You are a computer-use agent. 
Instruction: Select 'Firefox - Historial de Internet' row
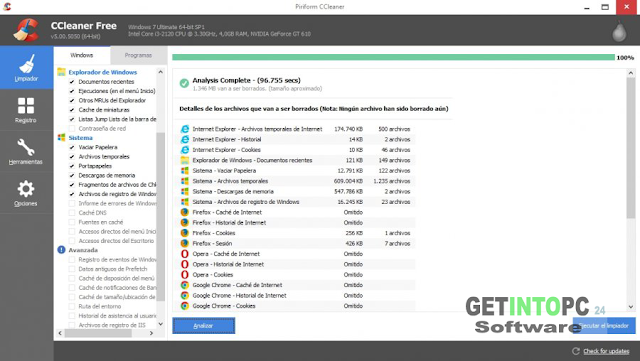point(298,223)
